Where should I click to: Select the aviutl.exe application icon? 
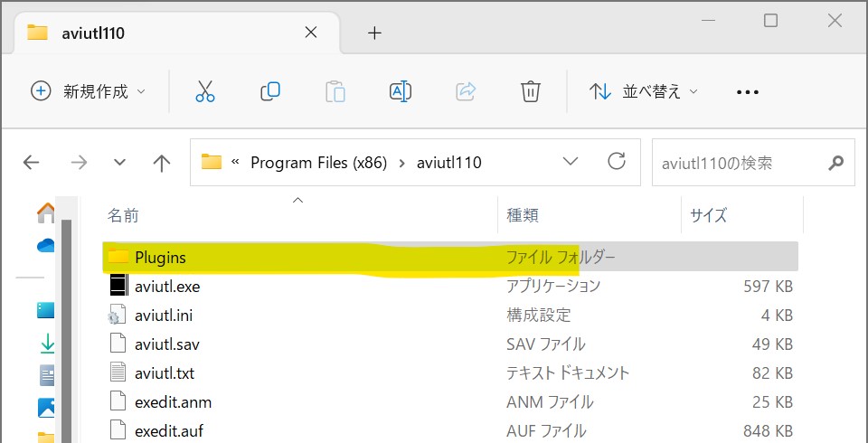coord(118,287)
